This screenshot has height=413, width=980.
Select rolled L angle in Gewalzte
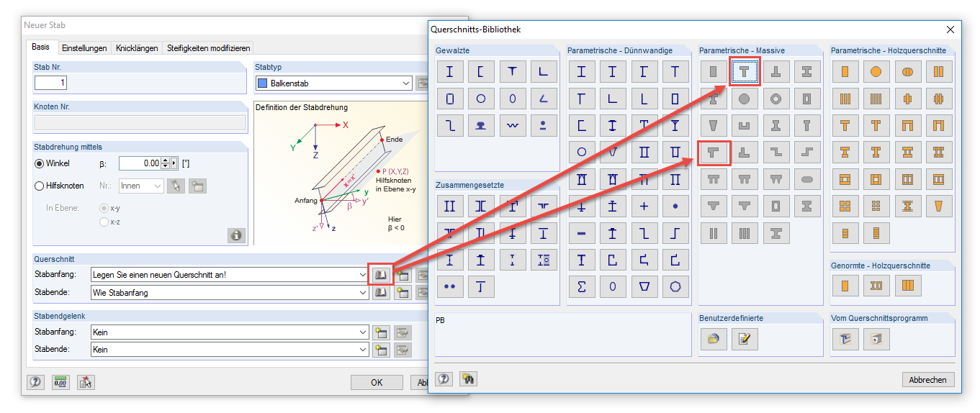pos(543,72)
